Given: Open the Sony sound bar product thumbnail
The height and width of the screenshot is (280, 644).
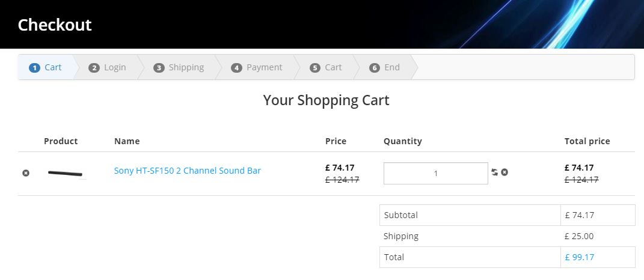Looking at the screenshot, I should (65, 174).
